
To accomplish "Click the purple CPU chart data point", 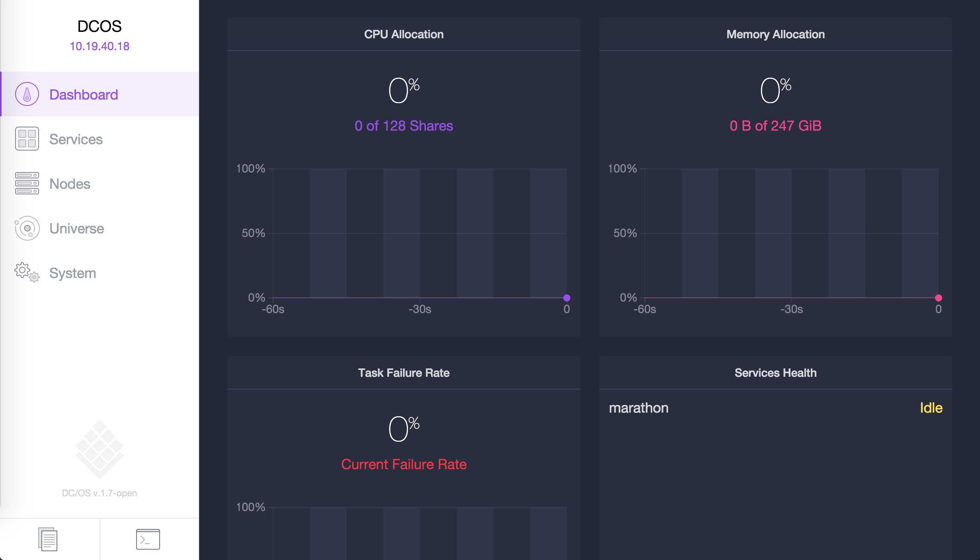I will [567, 298].
